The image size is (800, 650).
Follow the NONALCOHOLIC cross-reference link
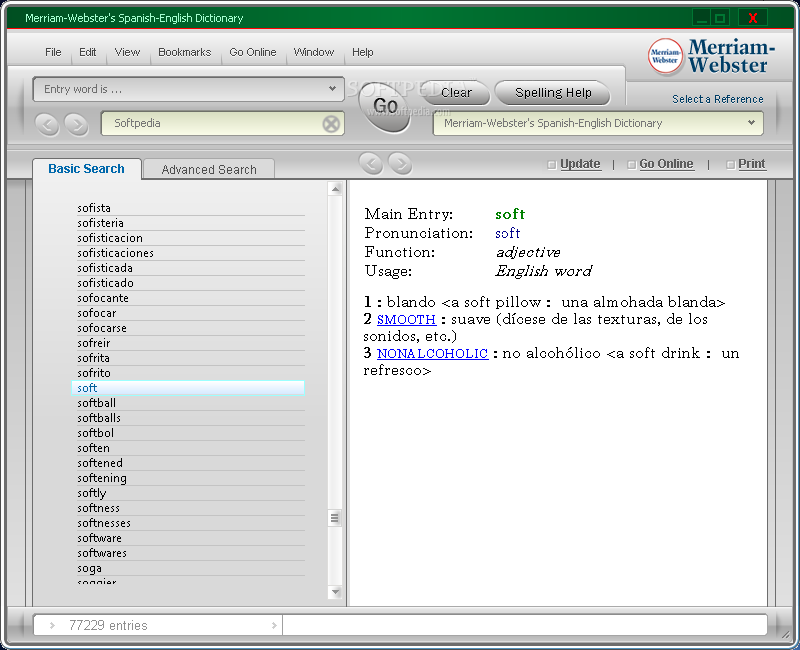coord(432,354)
